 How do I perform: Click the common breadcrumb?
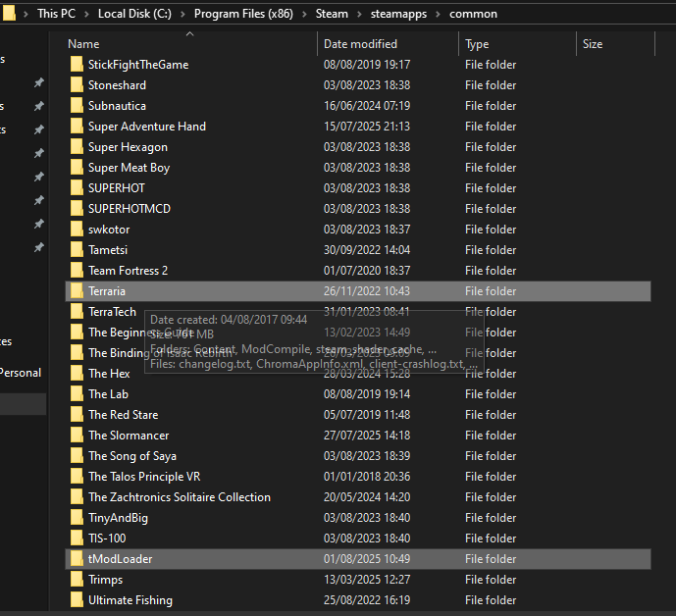[x=473, y=14]
